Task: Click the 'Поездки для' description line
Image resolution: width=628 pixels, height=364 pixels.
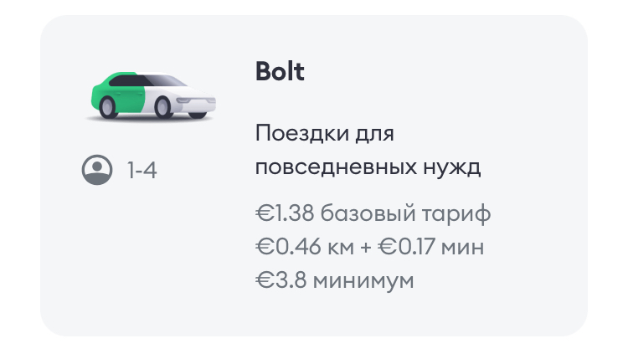Action: pyautogui.click(x=325, y=133)
